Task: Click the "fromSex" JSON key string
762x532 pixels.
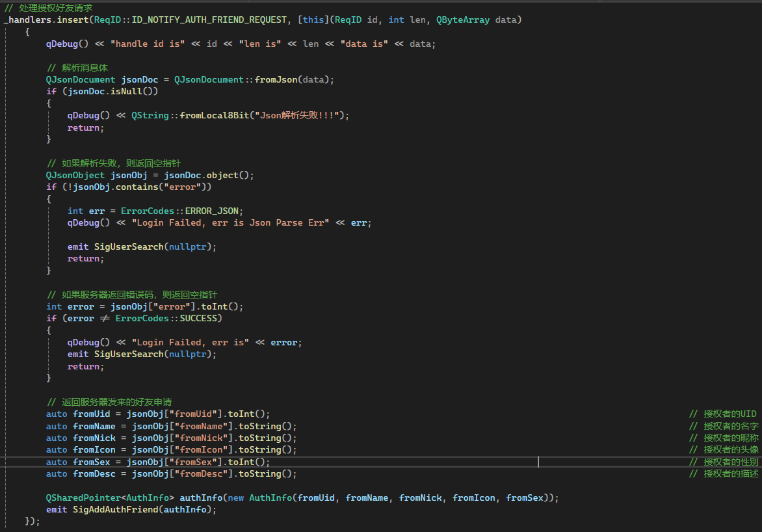Action: pyautogui.click(x=193, y=462)
